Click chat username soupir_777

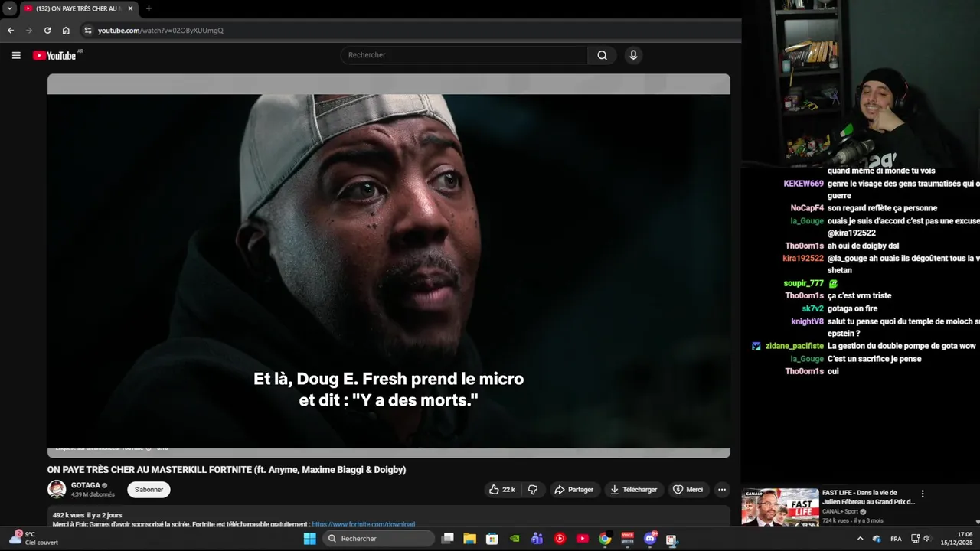[x=803, y=283]
